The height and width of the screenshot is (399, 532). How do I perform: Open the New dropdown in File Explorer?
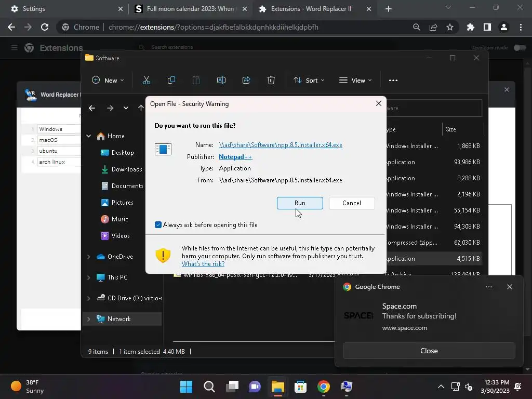click(108, 81)
